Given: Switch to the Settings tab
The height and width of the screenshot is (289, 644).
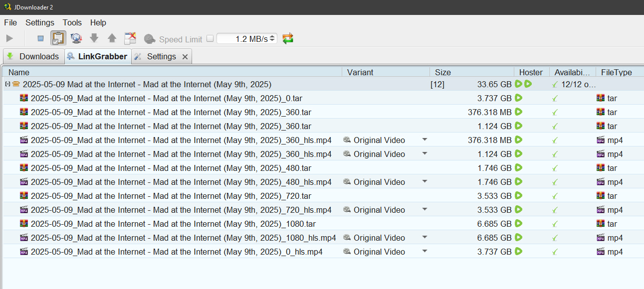Looking at the screenshot, I should coord(161,56).
